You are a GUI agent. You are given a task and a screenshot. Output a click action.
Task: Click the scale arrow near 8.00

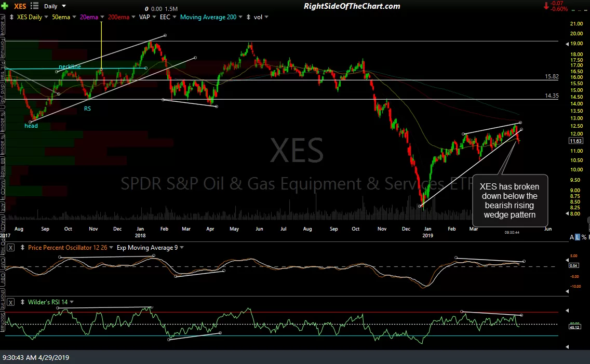click(567, 213)
